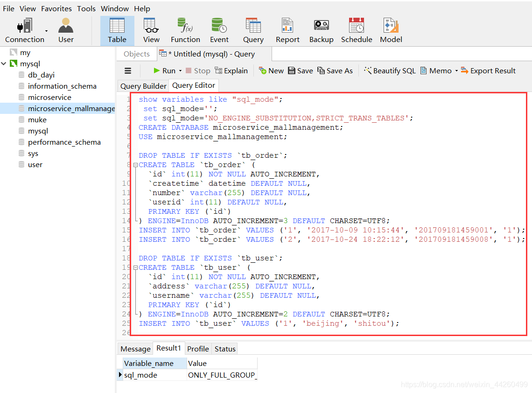Expand the Connection dropdown arrow
Image resolution: width=532 pixels, height=393 pixels.
pyautogui.click(x=47, y=31)
